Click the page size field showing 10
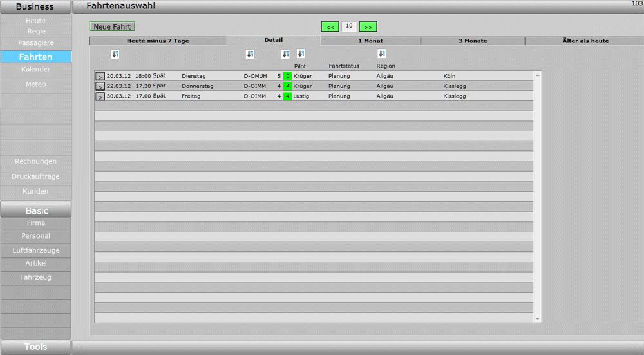644x355 pixels. point(348,26)
